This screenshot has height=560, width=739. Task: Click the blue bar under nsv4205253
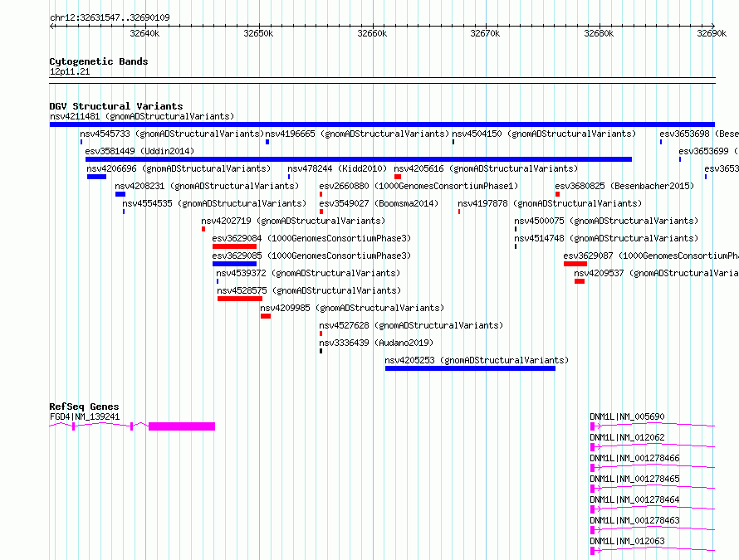tap(470, 368)
